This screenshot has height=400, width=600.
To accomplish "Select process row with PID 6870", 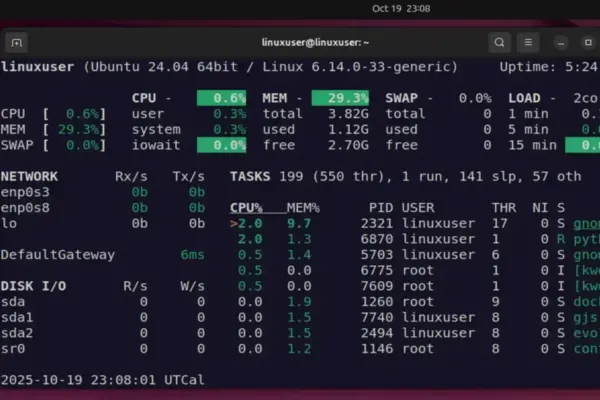I will pos(415,239).
